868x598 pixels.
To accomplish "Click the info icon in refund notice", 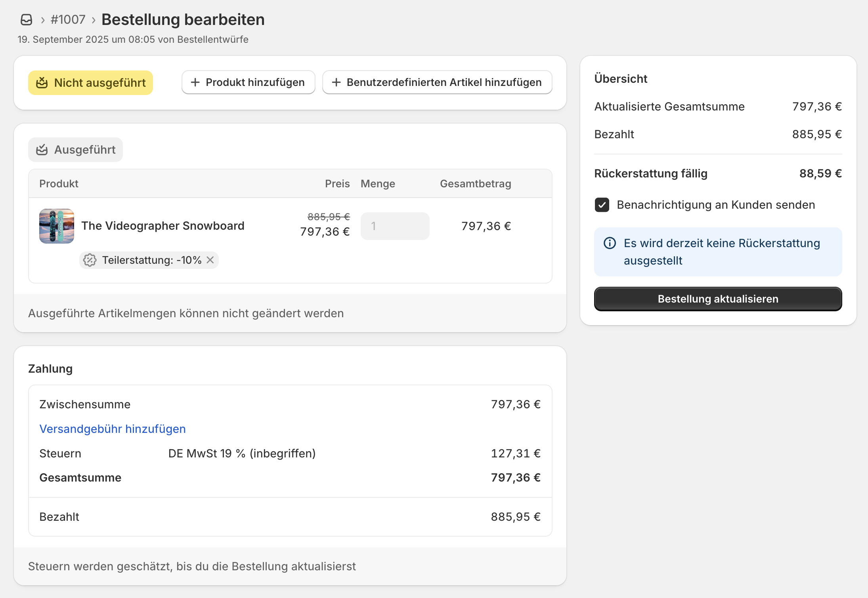I will 610,243.
